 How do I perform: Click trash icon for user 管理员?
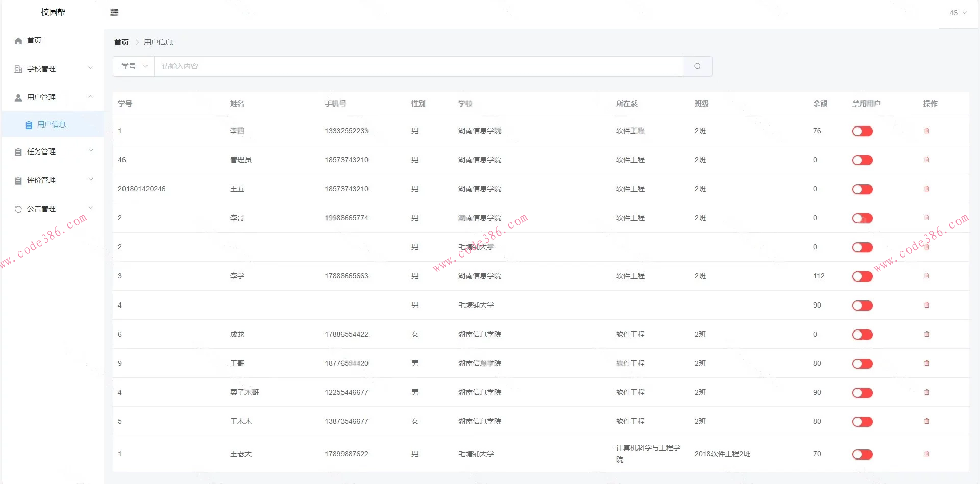coord(926,160)
